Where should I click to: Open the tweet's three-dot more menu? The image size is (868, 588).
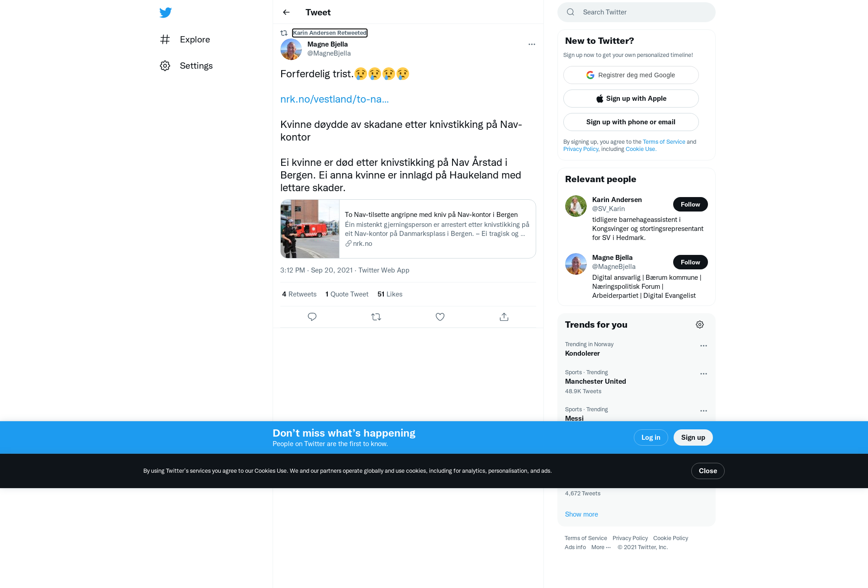532,44
